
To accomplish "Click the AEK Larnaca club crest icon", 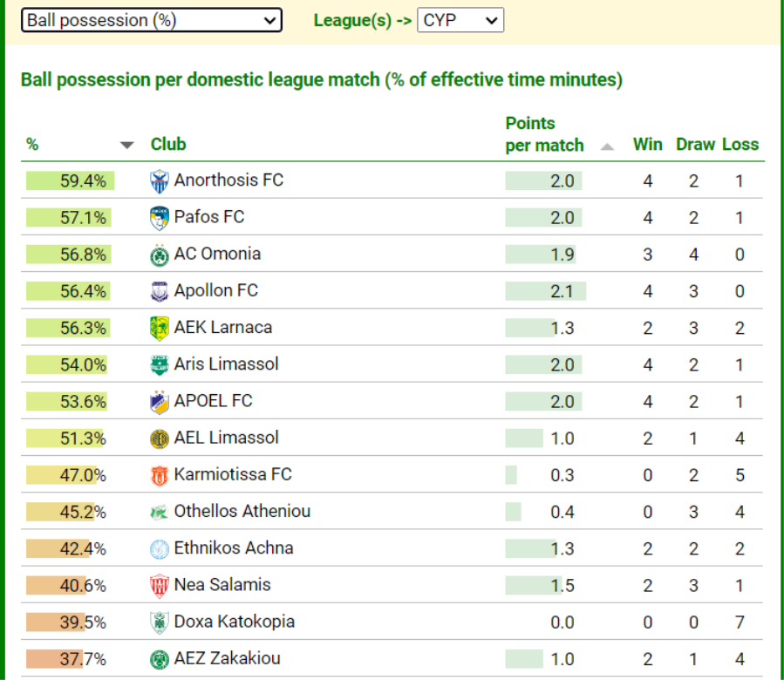I will coord(159,328).
